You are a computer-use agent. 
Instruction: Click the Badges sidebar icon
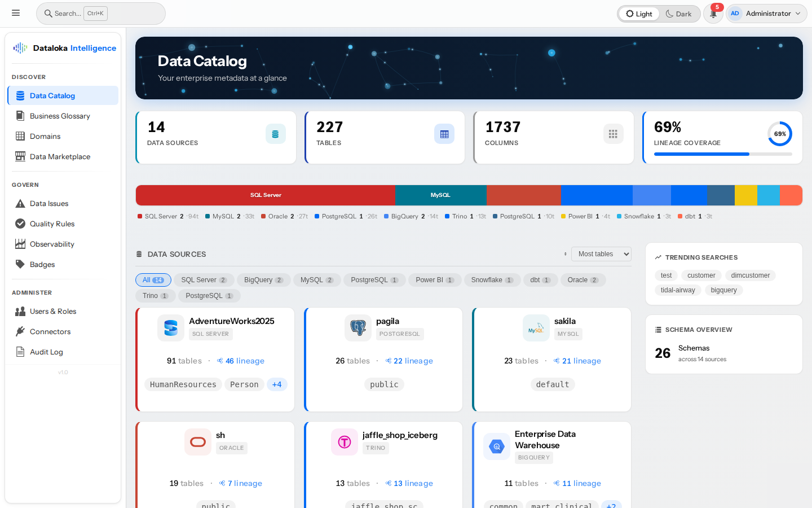[21, 264]
